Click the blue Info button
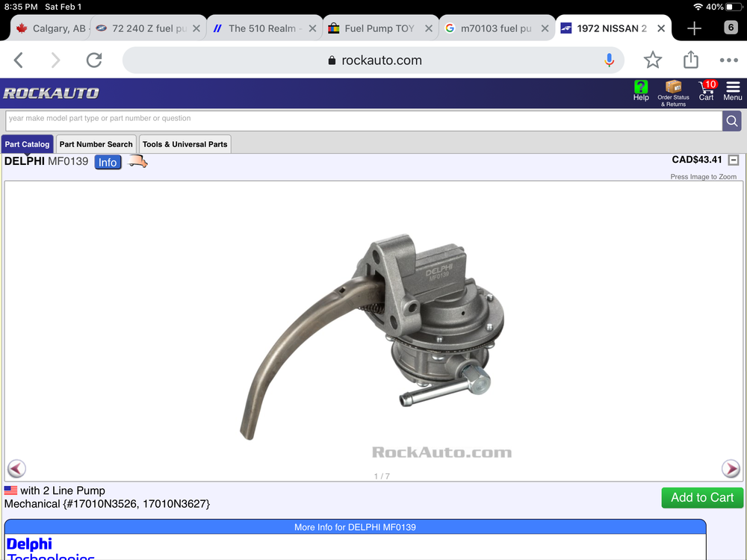747x560 pixels. 108,162
